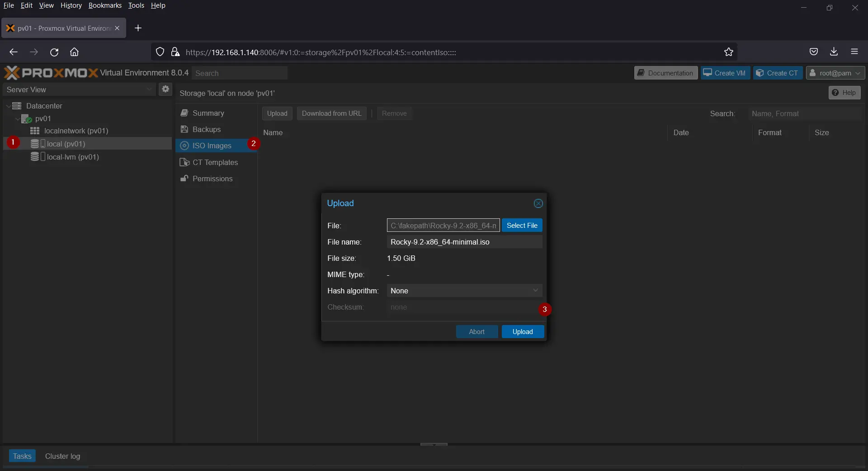Click Create CT button

click(x=778, y=73)
